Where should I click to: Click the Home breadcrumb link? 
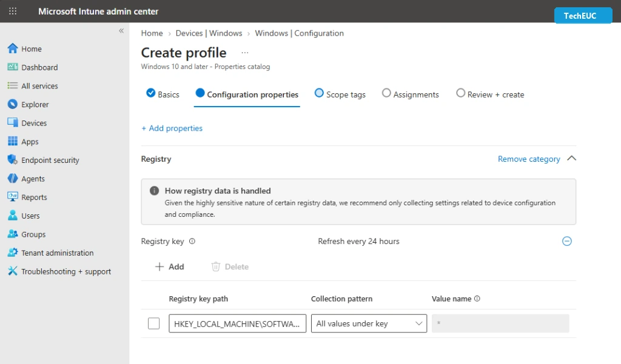[152, 33]
